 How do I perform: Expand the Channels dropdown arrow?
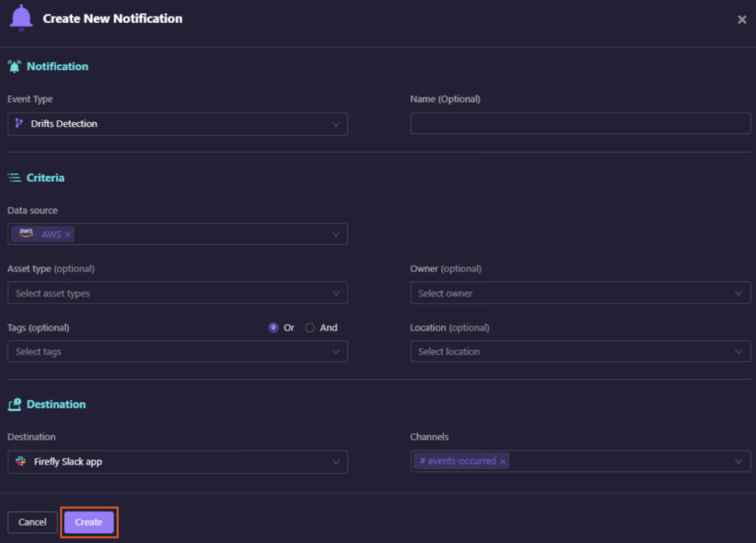coord(738,462)
